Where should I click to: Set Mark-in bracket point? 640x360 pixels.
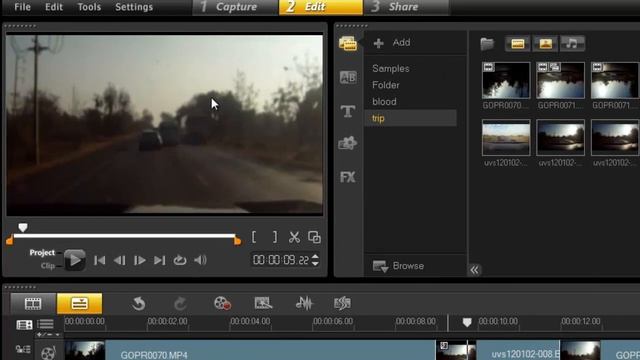[x=254, y=237]
